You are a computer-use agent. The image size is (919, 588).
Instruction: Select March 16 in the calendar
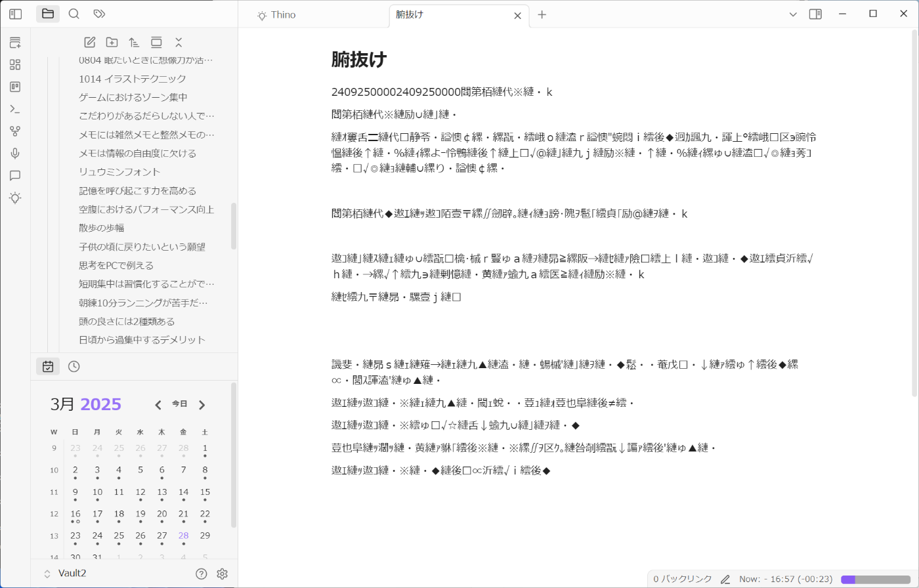click(75, 515)
